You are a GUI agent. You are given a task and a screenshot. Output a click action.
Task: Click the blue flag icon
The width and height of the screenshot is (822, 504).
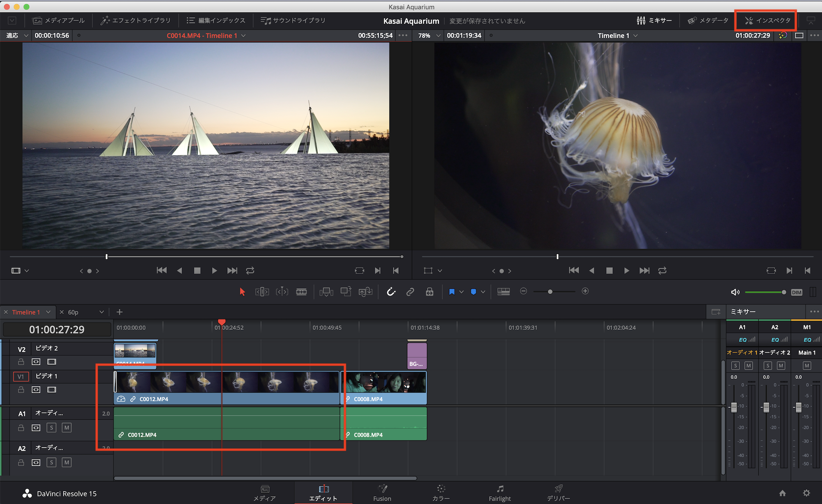[x=452, y=292]
